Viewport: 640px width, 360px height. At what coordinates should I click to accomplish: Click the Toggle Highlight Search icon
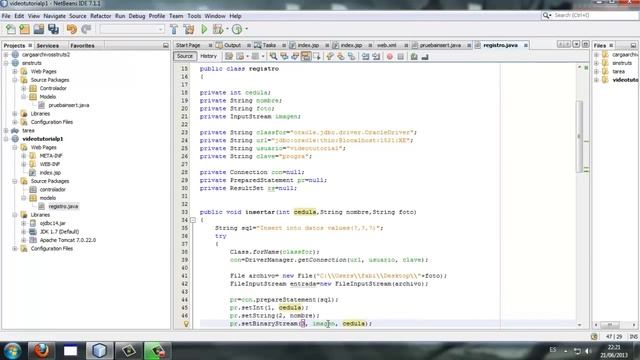point(306,56)
